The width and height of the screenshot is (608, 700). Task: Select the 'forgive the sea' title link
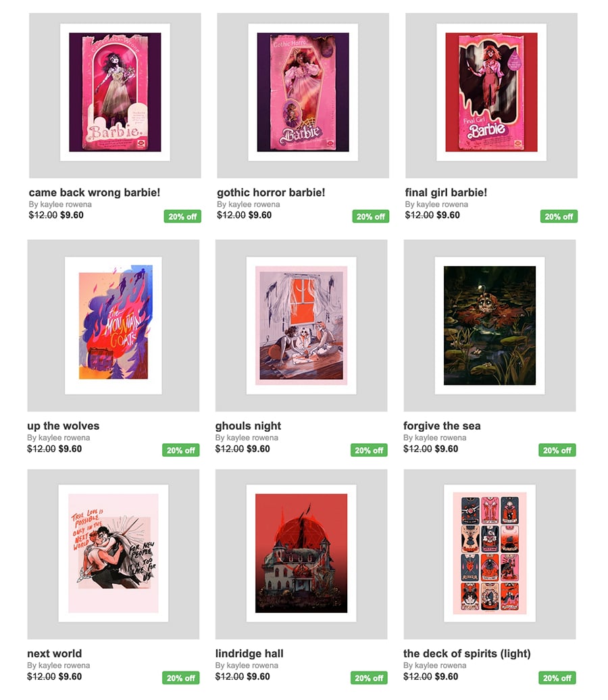click(442, 426)
